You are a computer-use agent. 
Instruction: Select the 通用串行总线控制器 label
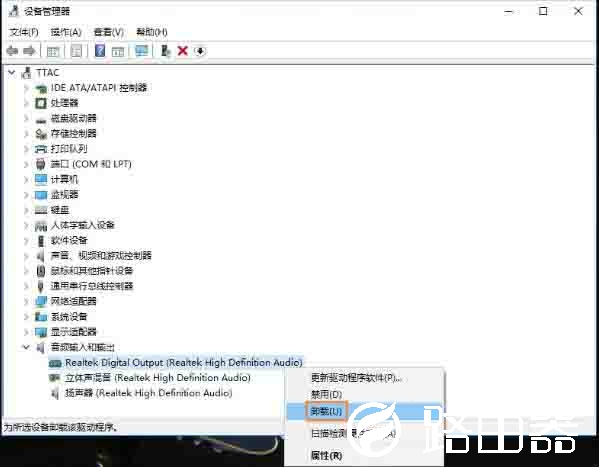coord(92,286)
